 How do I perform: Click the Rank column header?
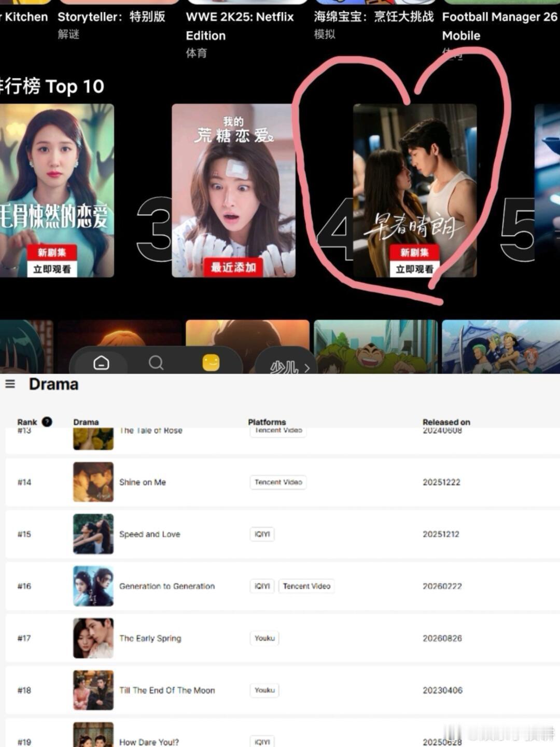[27, 422]
